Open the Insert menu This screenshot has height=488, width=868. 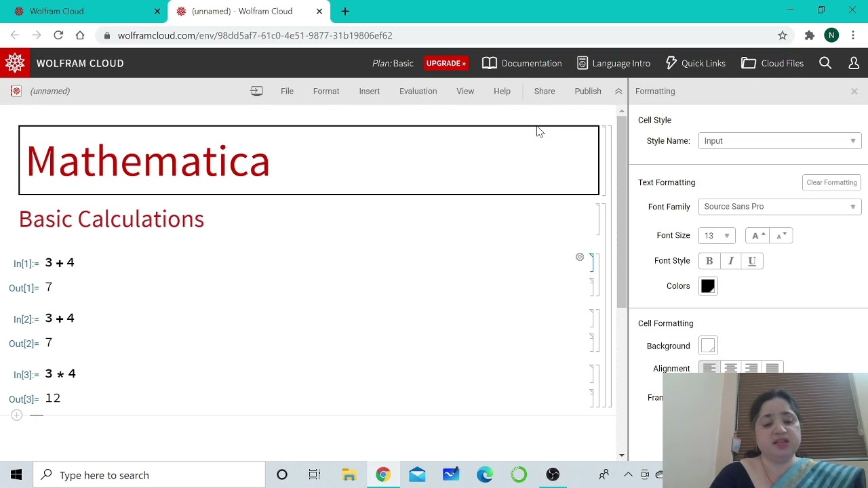370,91
